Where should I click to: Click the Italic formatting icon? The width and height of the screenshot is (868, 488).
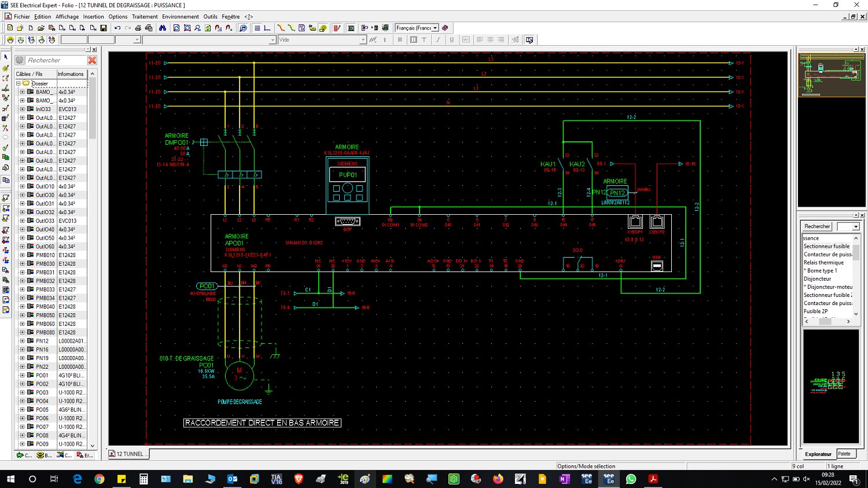pos(438,40)
